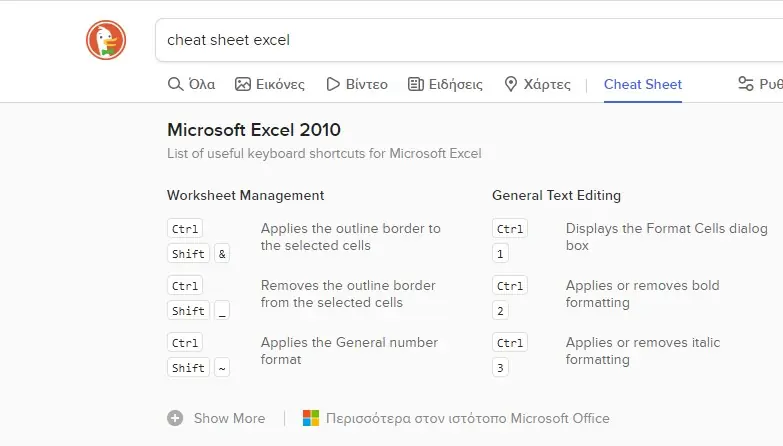Click the Shift key under Worksheet Management first row

(x=188, y=254)
